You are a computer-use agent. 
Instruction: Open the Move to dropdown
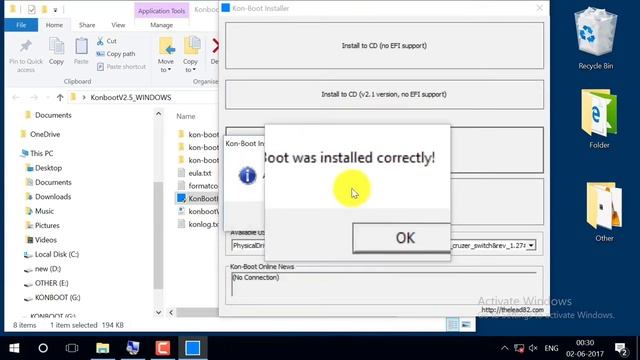(166, 55)
